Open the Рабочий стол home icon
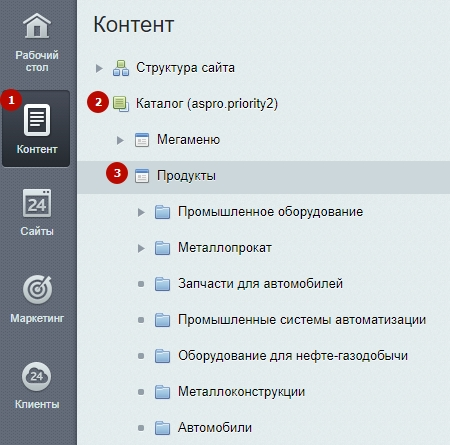Image resolution: width=450 pixels, height=445 pixels. (37, 26)
